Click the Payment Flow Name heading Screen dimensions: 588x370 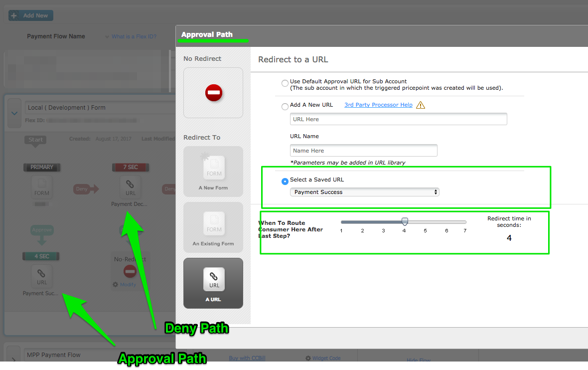[x=56, y=36]
